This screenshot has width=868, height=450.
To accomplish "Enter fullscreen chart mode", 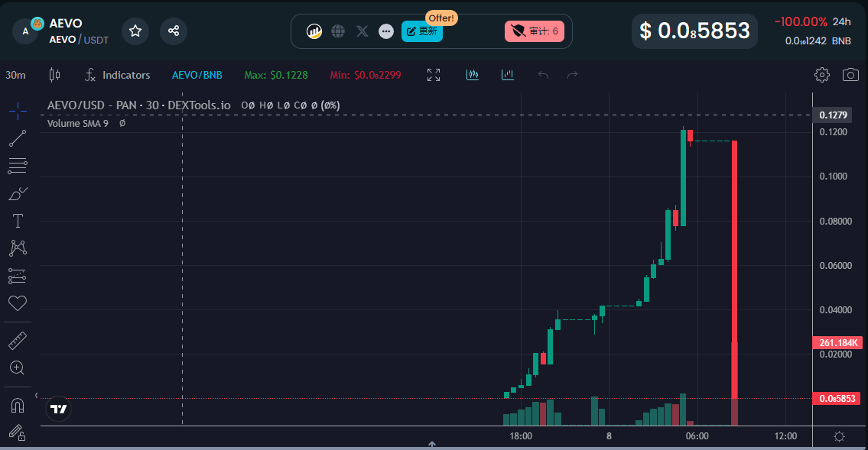I will (434, 75).
